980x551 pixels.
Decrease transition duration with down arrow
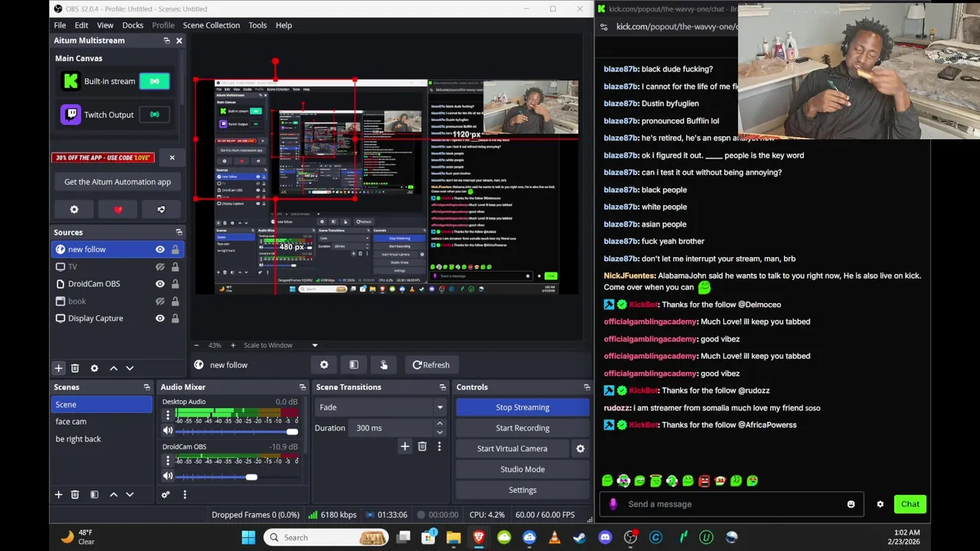pyautogui.click(x=439, y=432)
